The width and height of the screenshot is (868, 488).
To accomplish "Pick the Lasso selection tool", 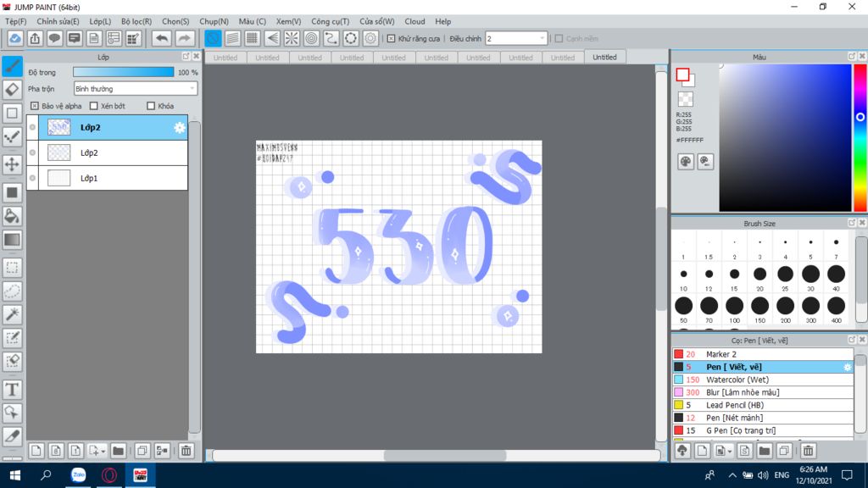I will 12,291.
